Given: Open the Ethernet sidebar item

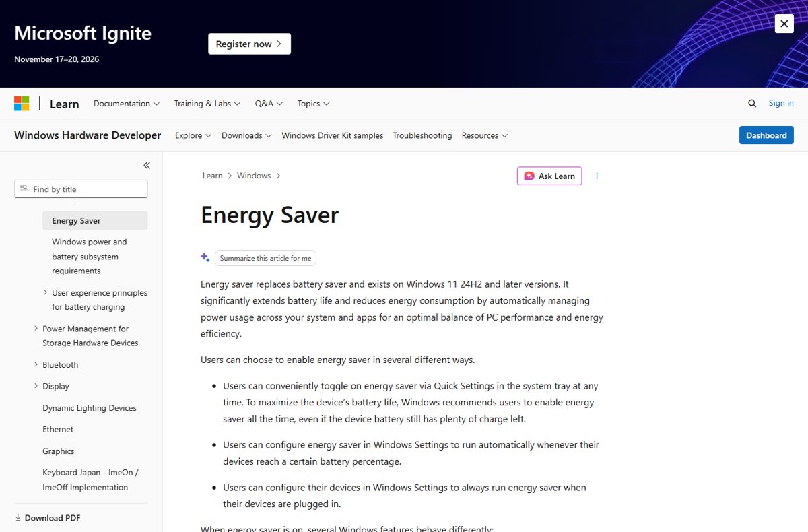Looking at the screenshot, I should click(58, 430).
